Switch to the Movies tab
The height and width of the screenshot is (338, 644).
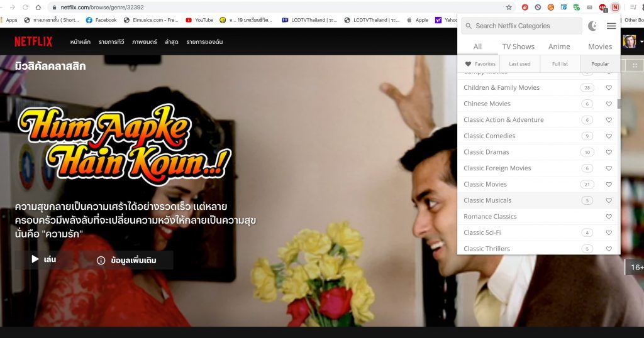pos(599,46)
